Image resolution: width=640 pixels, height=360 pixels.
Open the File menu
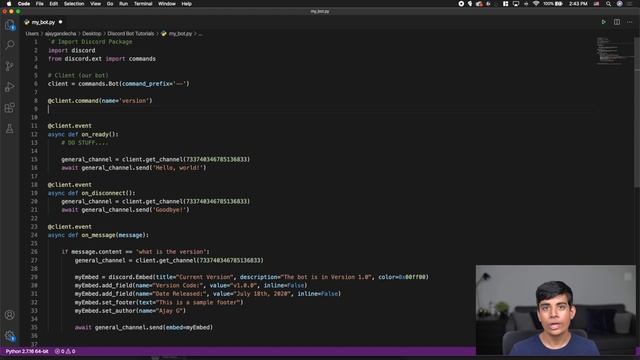point(40,4)
